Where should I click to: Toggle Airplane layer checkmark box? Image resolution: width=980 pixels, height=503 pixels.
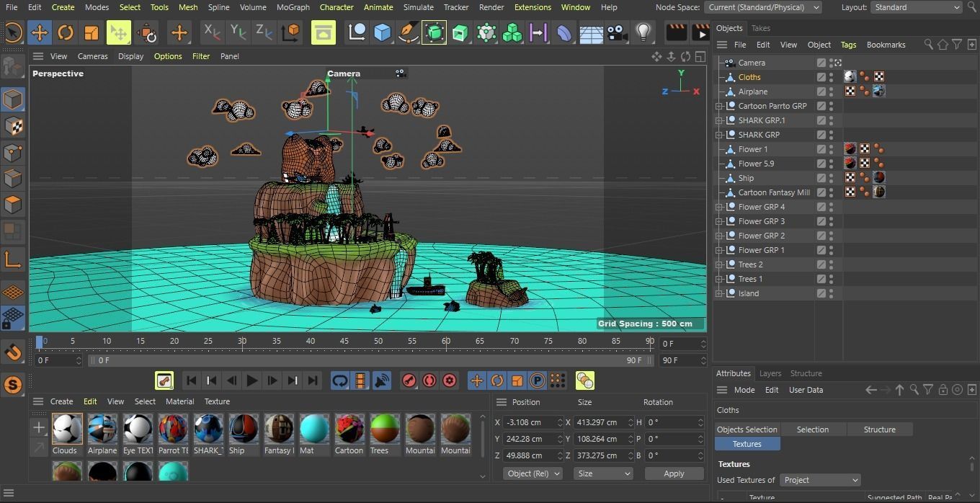(x=821, y=92)
